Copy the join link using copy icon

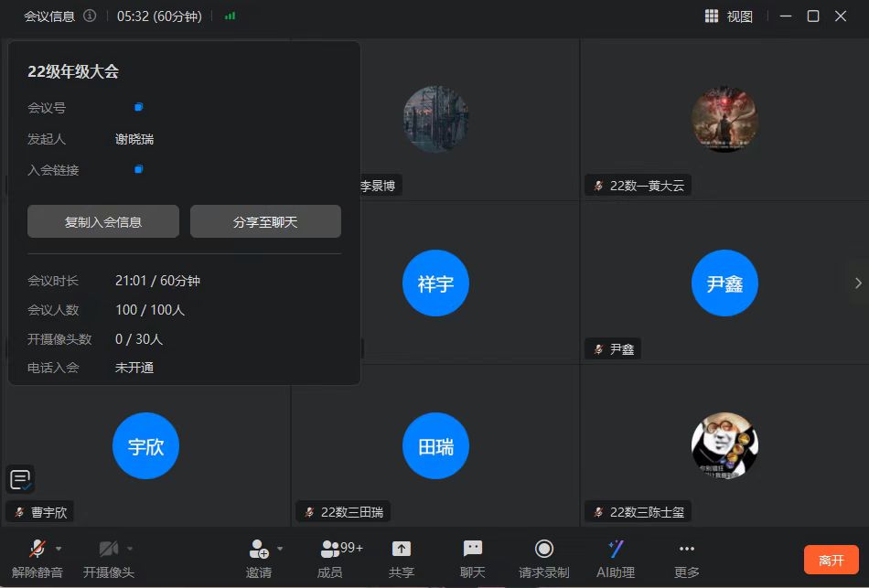139,169
